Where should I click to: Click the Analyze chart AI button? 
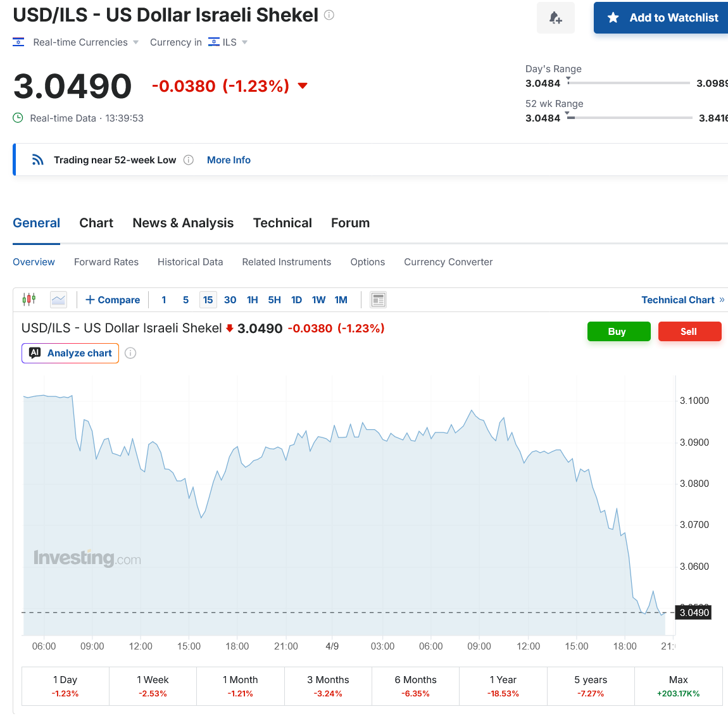click(x=70, y=353)
